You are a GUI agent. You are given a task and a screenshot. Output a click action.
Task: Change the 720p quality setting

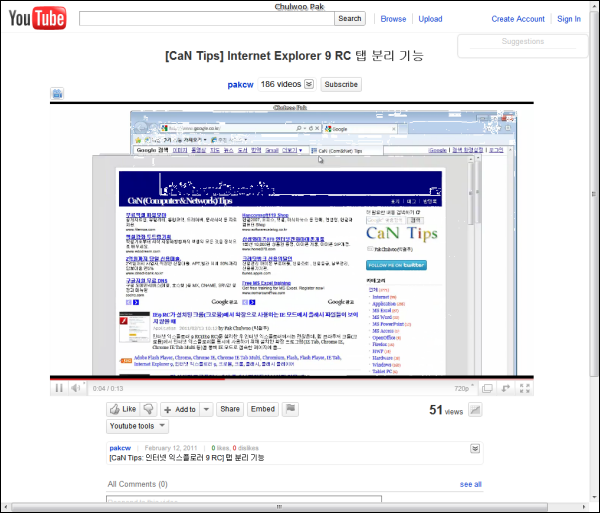click(x=464, y=388)
